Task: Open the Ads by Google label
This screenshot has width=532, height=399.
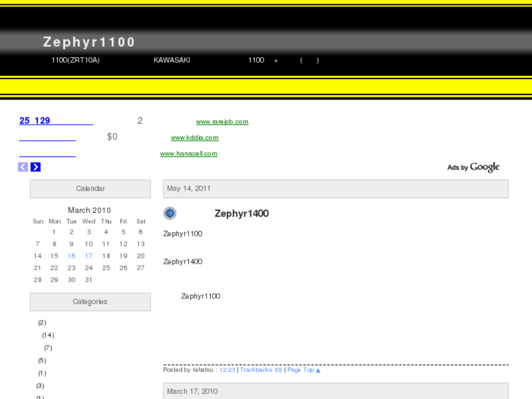Action: coord(473,167)
